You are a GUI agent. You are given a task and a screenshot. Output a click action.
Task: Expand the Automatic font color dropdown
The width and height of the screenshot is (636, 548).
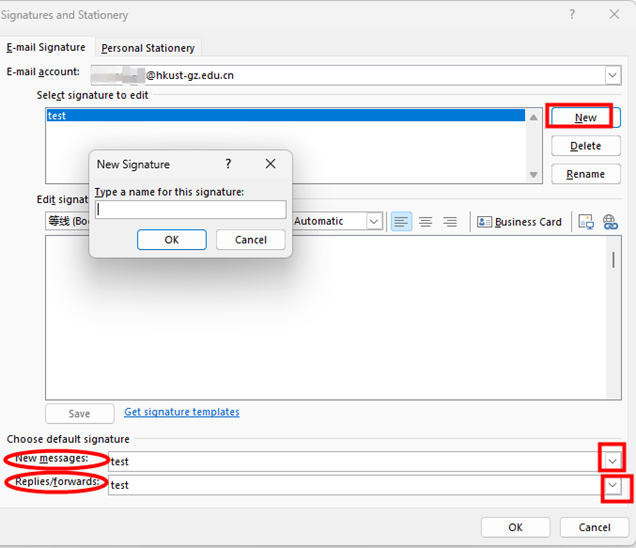374,221
